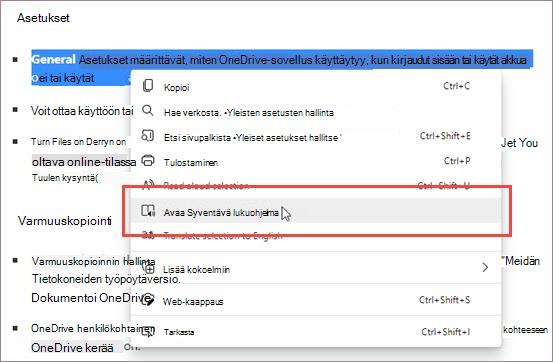Click the Ctrl+Shift+S shortcut label

point(444,300)
